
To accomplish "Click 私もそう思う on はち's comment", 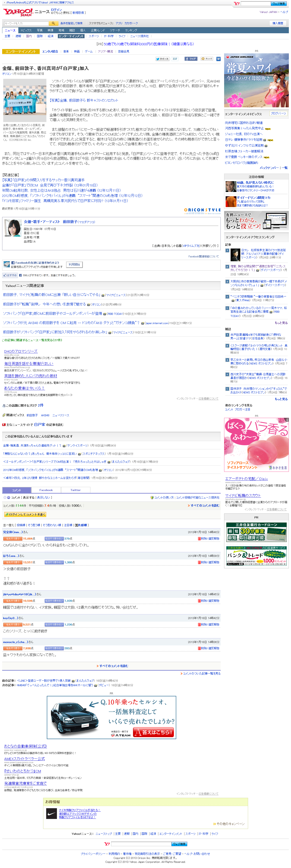I will 13,562.
